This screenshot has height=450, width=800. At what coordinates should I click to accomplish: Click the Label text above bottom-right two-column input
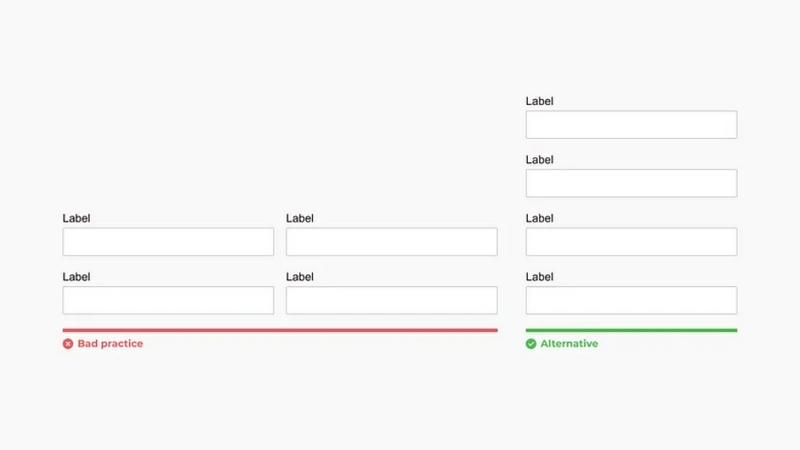[x=300, y=277]
